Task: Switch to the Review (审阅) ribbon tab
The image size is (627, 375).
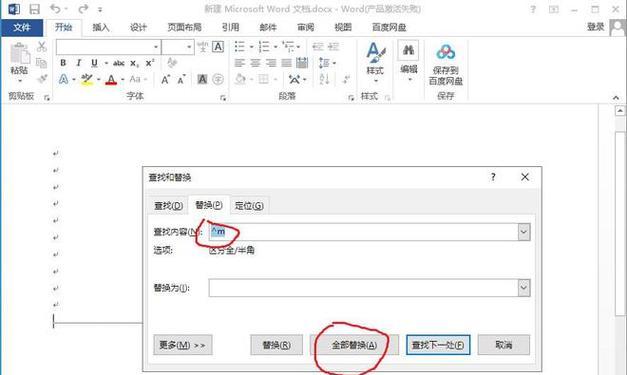Action: tap(305, 27)
